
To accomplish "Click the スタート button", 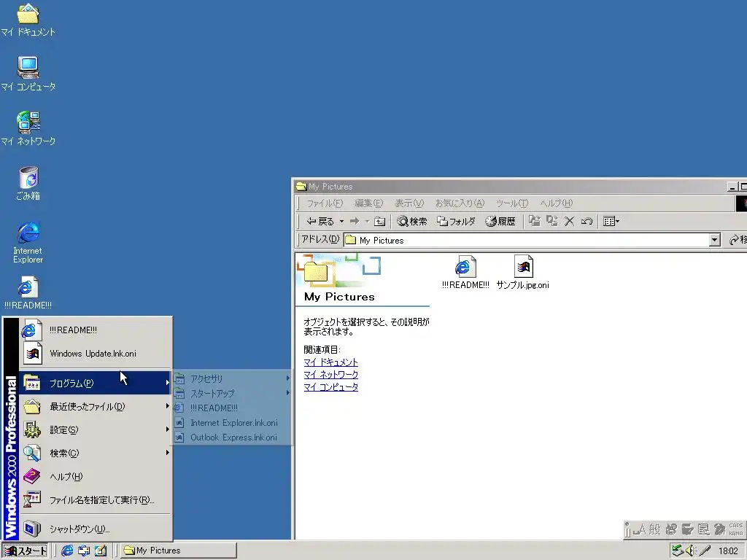I will pyautogui.click(x=25, y=551).
